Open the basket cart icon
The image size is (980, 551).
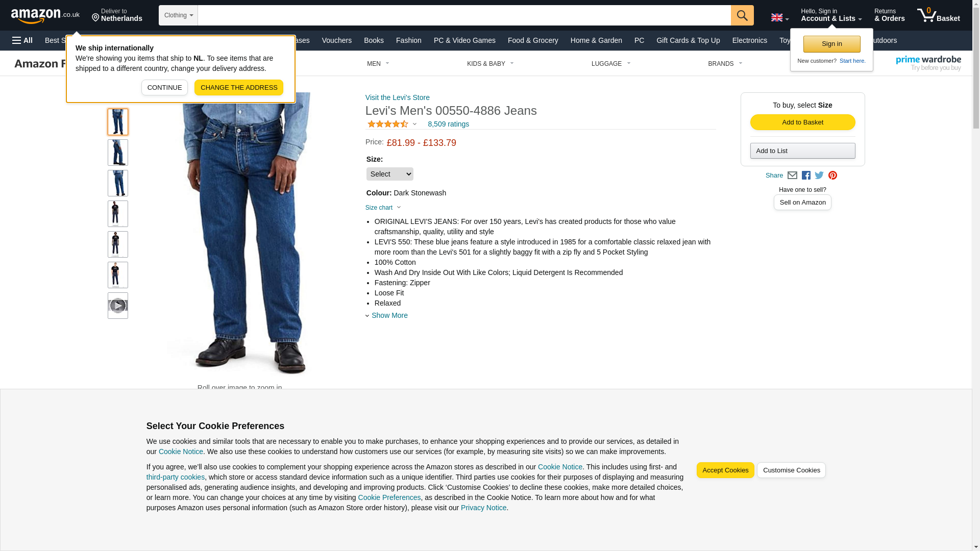(938, 15)
